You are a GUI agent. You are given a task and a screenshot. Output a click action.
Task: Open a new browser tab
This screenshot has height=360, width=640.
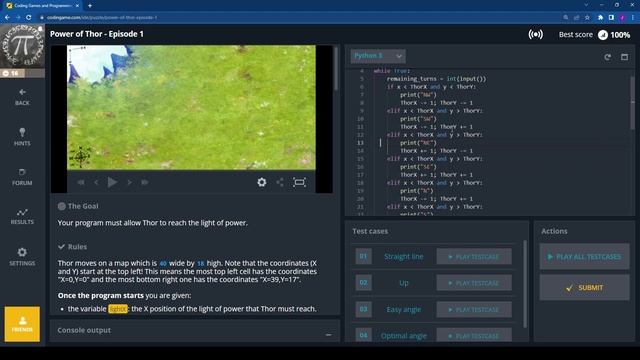pyautogui.click(x=90, y=6)
